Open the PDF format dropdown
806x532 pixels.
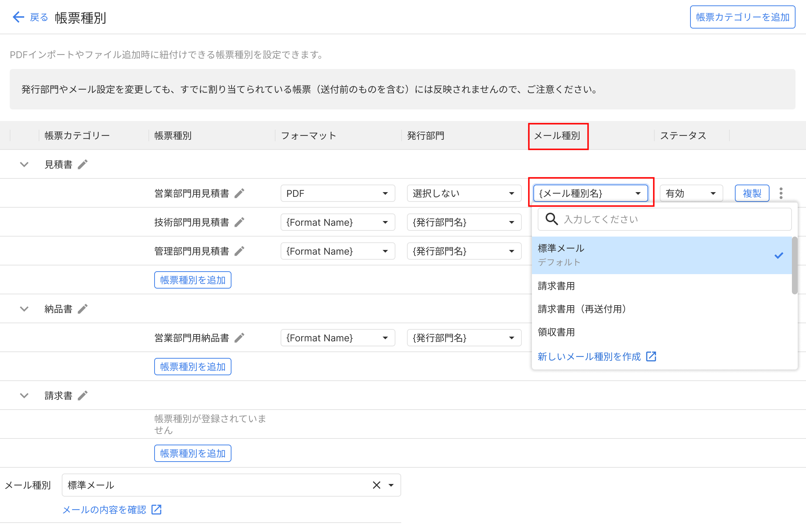(338, 193)
